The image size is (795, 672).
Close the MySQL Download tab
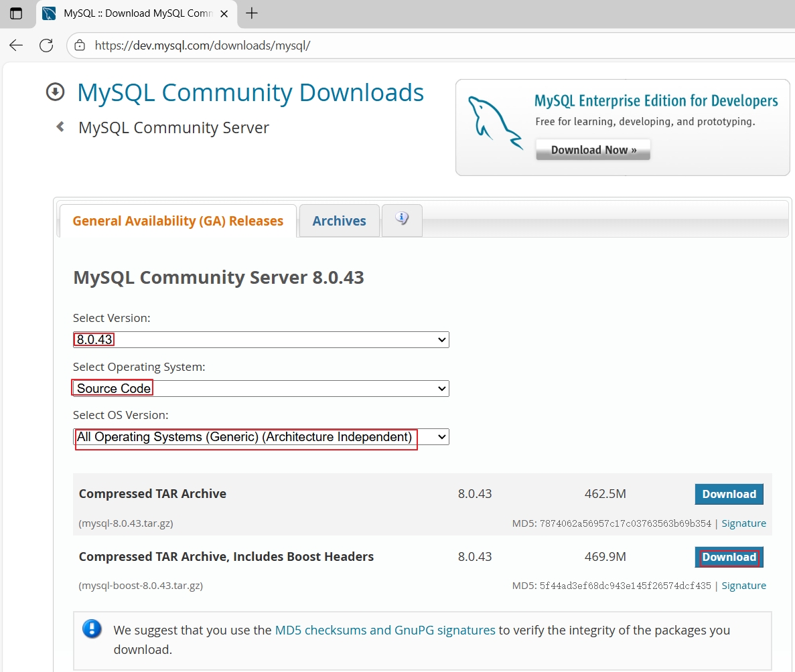[224, 13]
